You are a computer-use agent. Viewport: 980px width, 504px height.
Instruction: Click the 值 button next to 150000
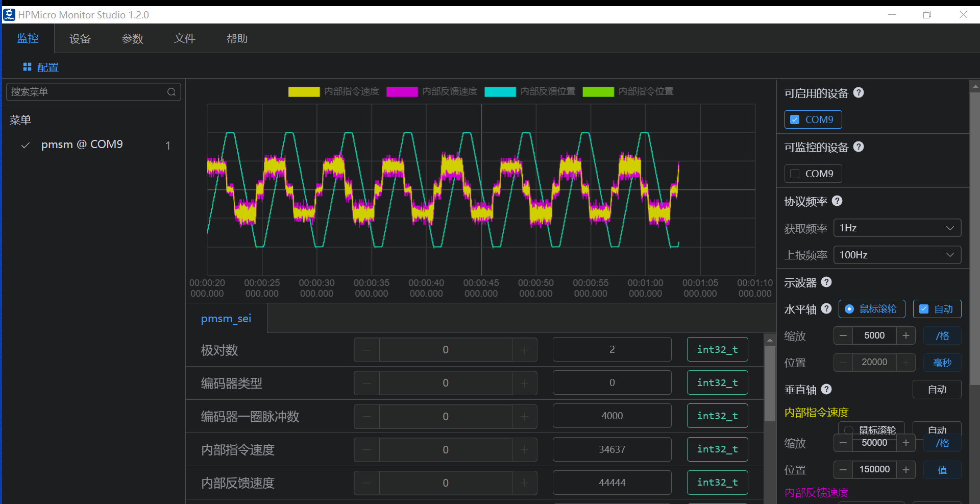942,469
